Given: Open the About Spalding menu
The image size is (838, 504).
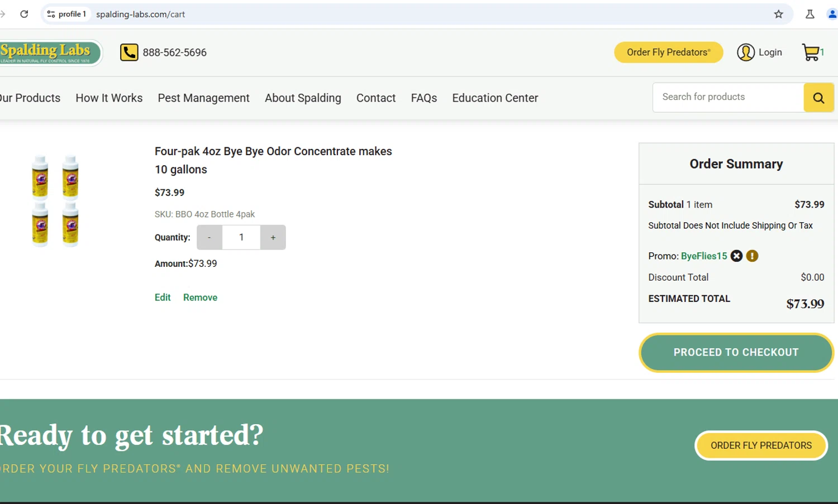Looking at the screenshot, I should (303, 98).
